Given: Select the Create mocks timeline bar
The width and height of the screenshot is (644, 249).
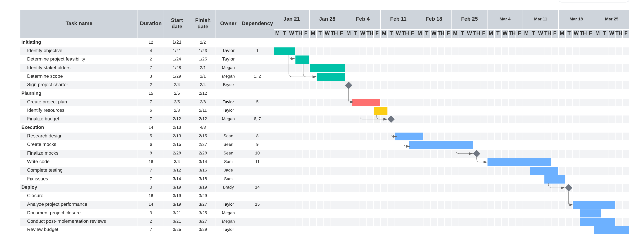Looking at the screenshot, I should point(441,145).
